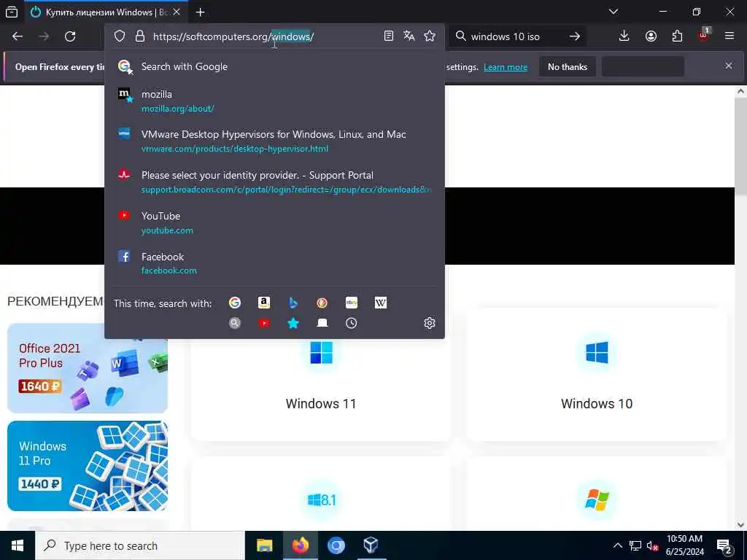
Task: Open a new tab with plus button
Action: pos(200,12)
